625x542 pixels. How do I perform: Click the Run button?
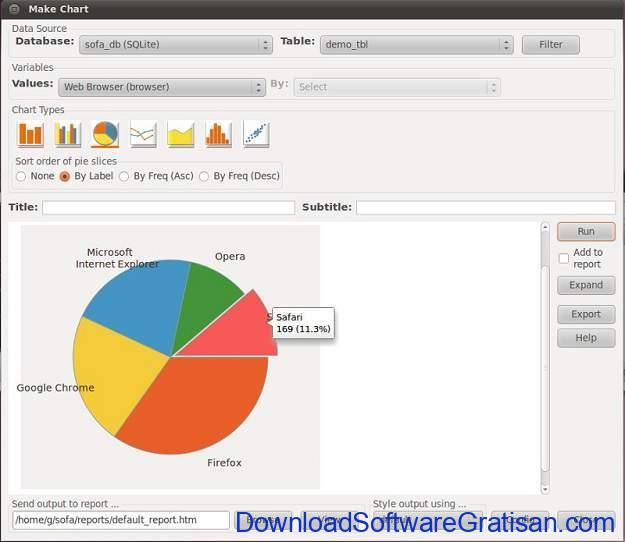(x=586, y=232)
